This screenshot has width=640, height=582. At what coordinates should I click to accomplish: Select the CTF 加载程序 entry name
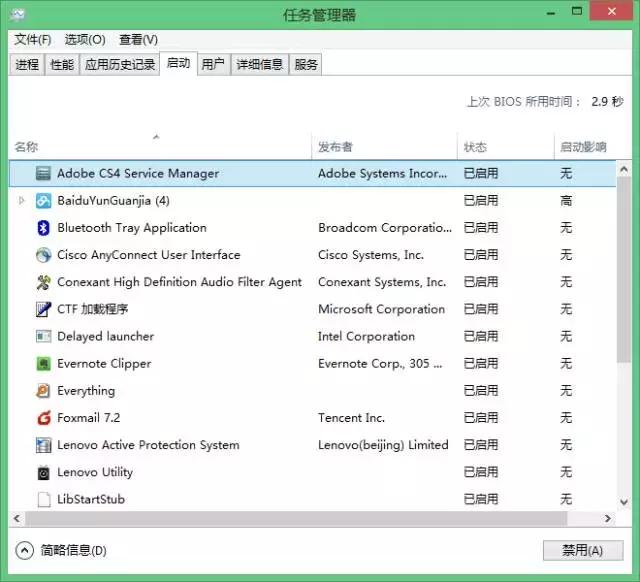93,309
